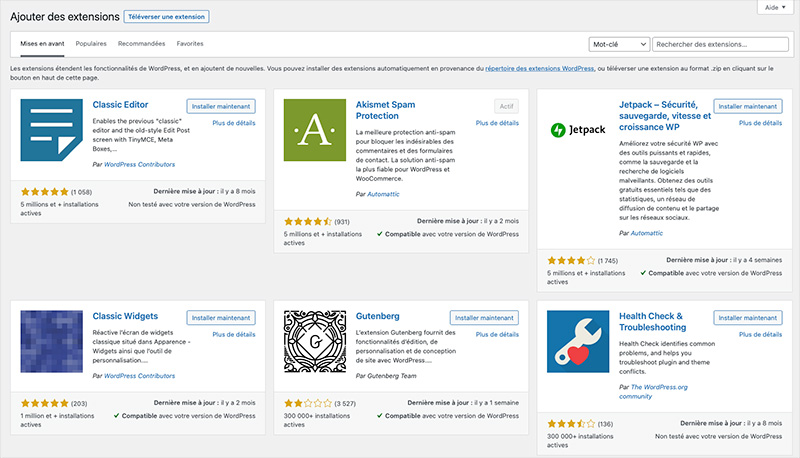Open Automattic author link under Akismet
Image resolution: width=800 pixels, height=458 pixels.
tap(383, 194)
